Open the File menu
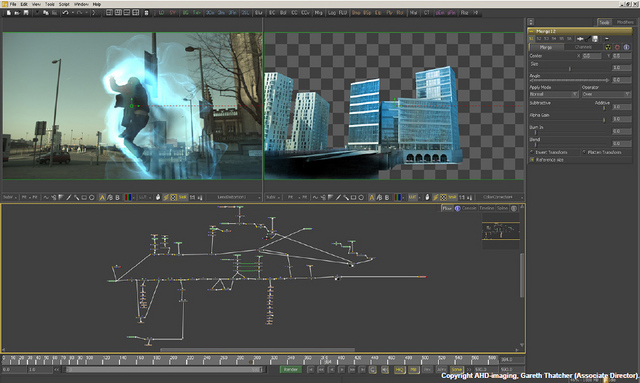This screenshot has width=640, height=383. (13, 4)
